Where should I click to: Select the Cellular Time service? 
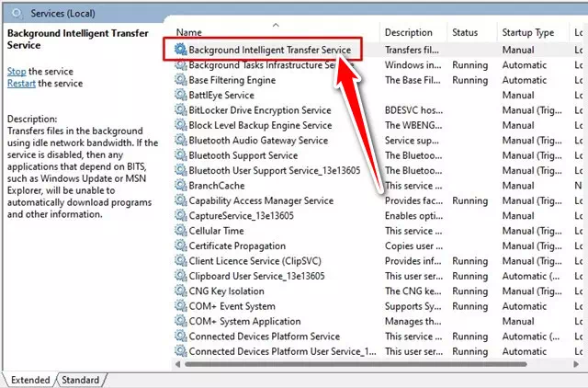click(x=217, y=231)
